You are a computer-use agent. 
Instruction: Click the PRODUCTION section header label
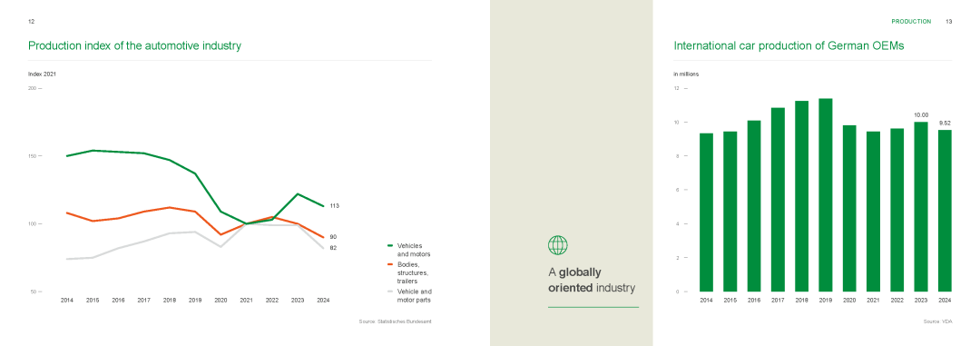[911, 21]
